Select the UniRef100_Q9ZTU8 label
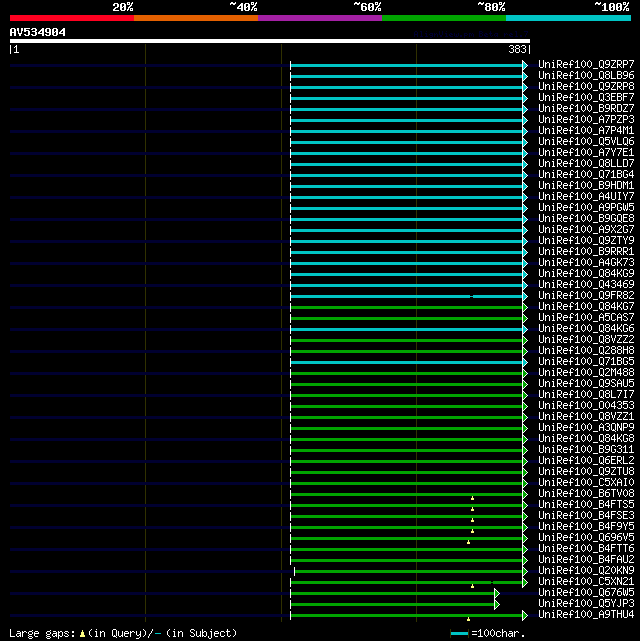This screenshot has height=641, width=640. 586,471
